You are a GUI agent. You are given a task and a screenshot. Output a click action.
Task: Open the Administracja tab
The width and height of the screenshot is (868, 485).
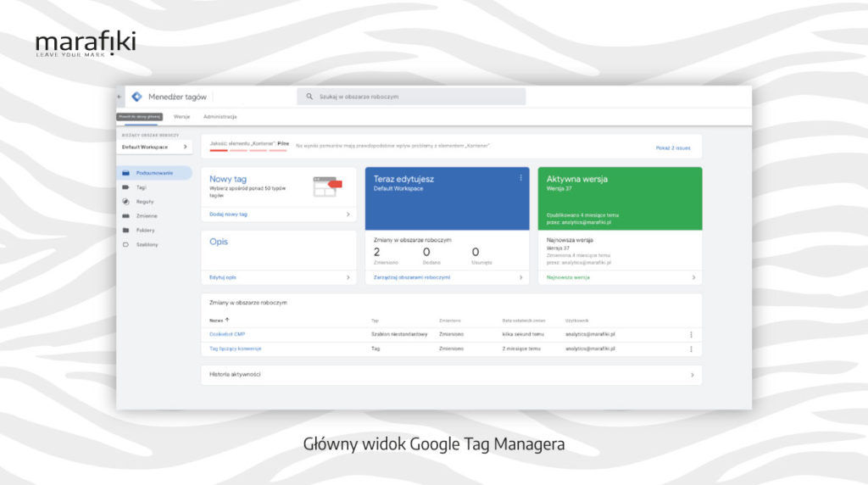220,117
